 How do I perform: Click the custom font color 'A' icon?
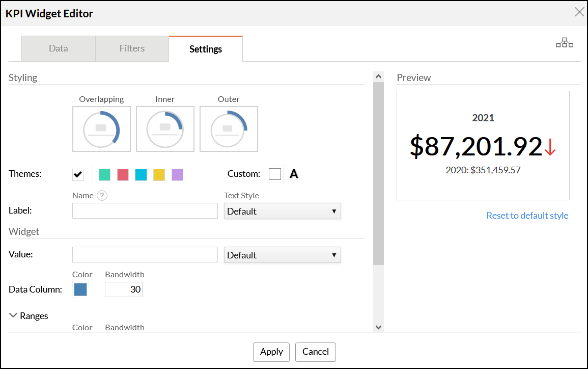tap(294, 174)
